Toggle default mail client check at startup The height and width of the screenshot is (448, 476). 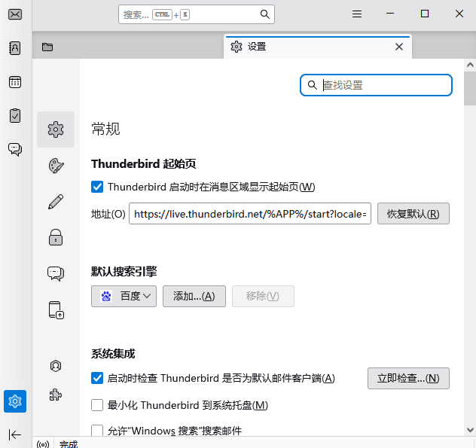coord(97,378)
